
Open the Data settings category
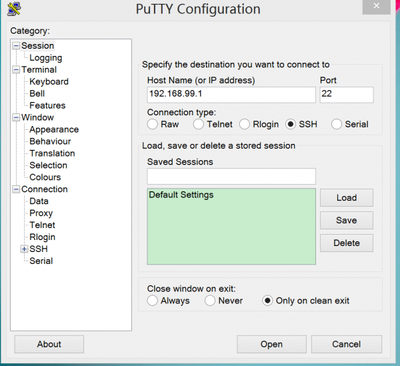[39, 201]
